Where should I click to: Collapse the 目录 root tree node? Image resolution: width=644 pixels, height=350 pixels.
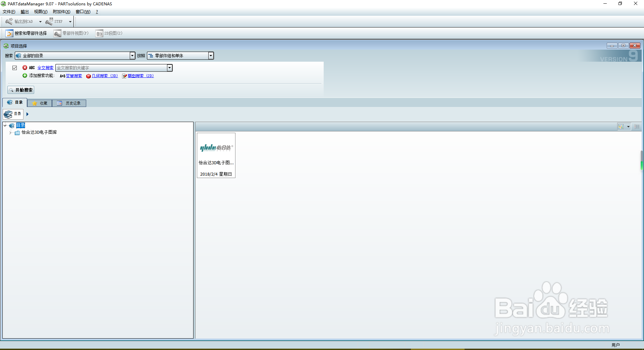coord(4,125)
